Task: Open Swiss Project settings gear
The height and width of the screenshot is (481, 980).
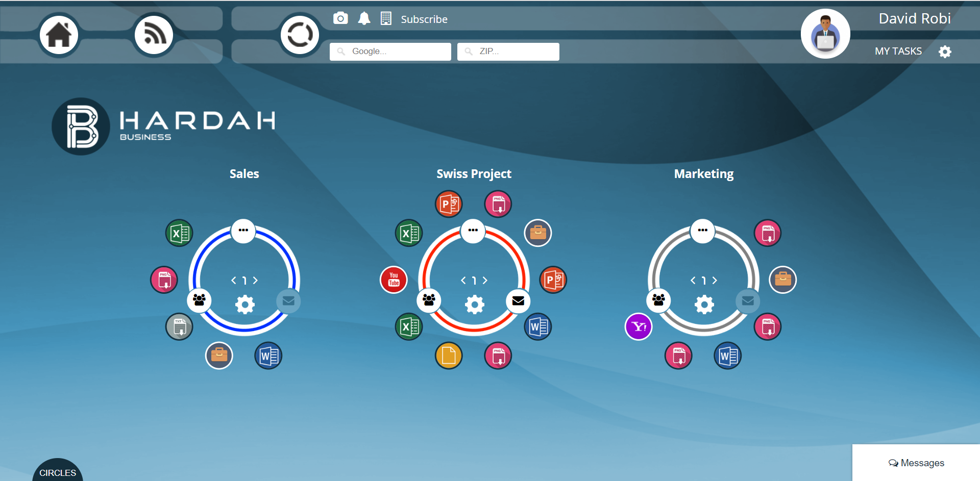Action: coord(475,305)
